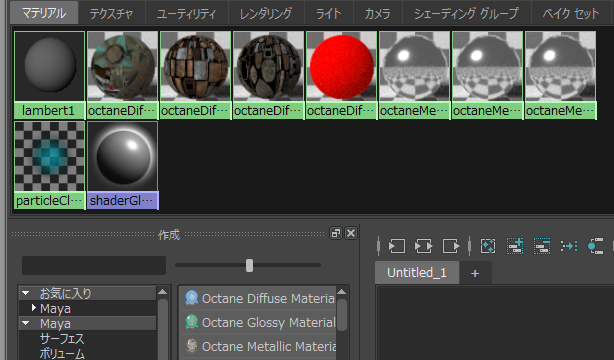Switch to シェーディング グループ tab

point(466,13)
